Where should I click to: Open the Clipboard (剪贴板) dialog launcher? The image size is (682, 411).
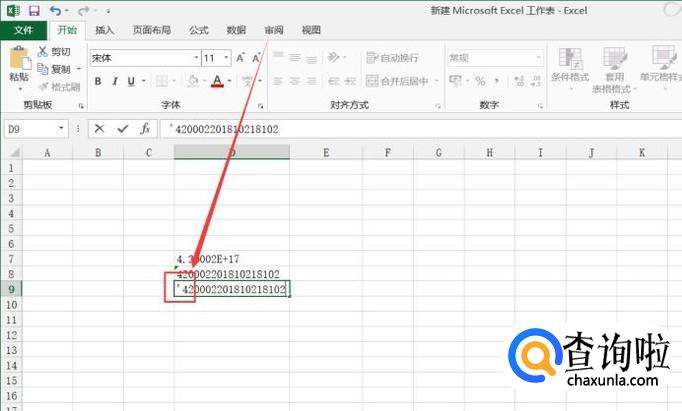coord(81,106)
